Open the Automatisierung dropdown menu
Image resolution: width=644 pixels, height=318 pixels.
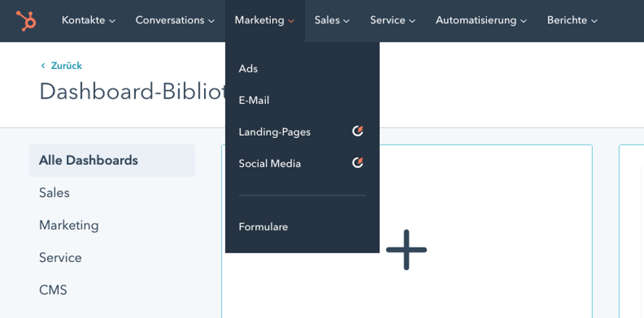click(481, 20)
